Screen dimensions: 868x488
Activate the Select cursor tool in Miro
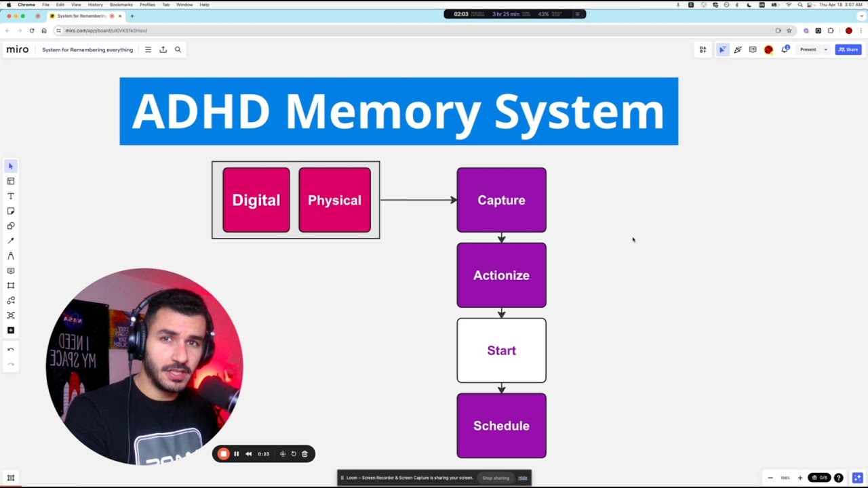[x=11, y=166]
